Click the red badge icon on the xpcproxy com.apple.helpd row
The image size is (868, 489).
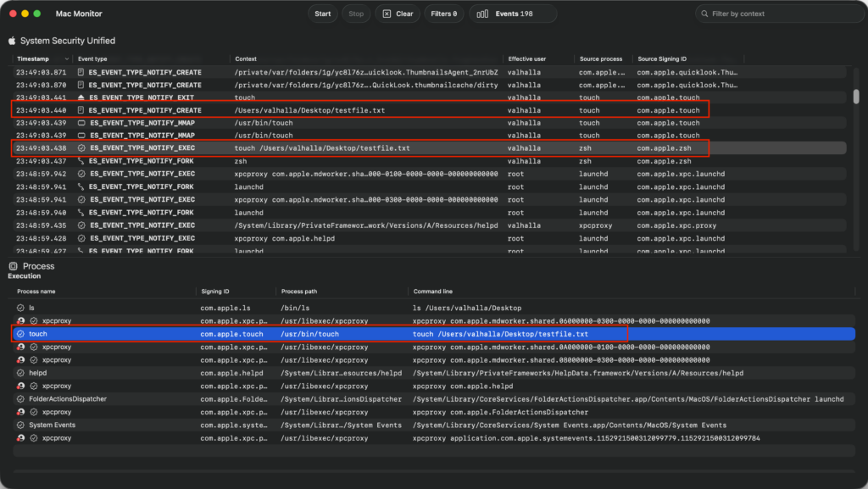coord(20,386)
